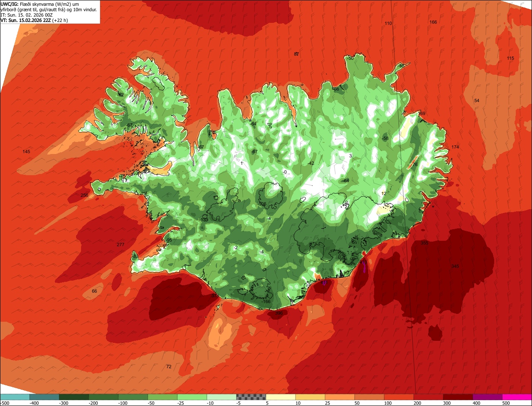Viewport: 532px width, 406px height.
Task: Click the value -42 on the map
Action: click(x=311, y=163)
